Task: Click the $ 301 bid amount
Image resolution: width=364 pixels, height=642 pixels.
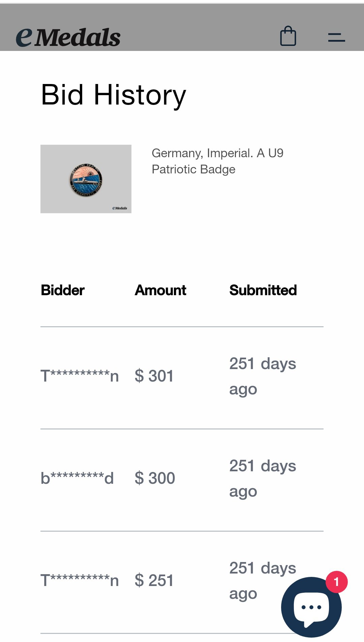Action: (154, 376)
